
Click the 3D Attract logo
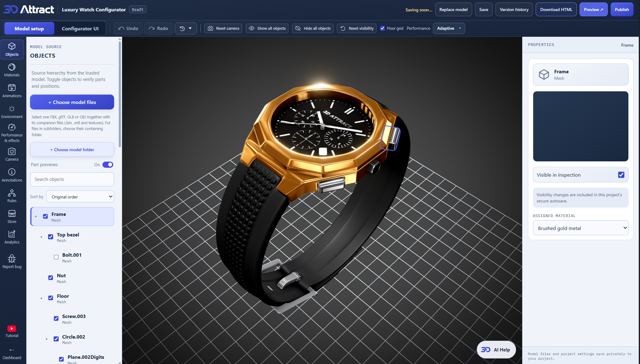click(29, 10)
